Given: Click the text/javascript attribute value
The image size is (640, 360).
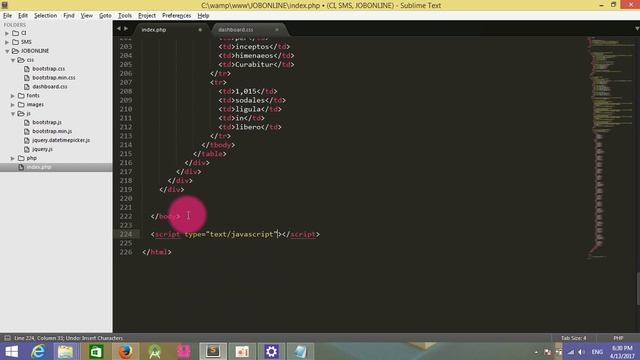Looking at the screenshot, I should (242, 234).
